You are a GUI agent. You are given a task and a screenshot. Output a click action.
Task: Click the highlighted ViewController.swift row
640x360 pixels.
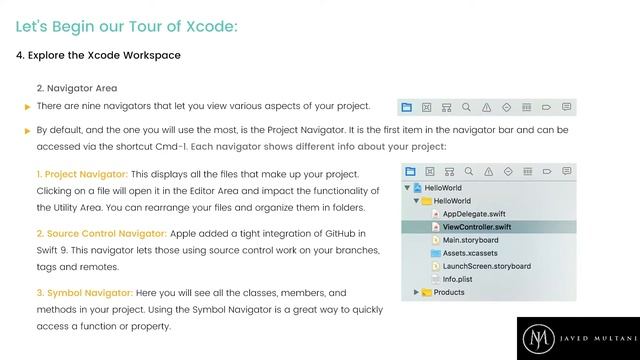(489, 227)
